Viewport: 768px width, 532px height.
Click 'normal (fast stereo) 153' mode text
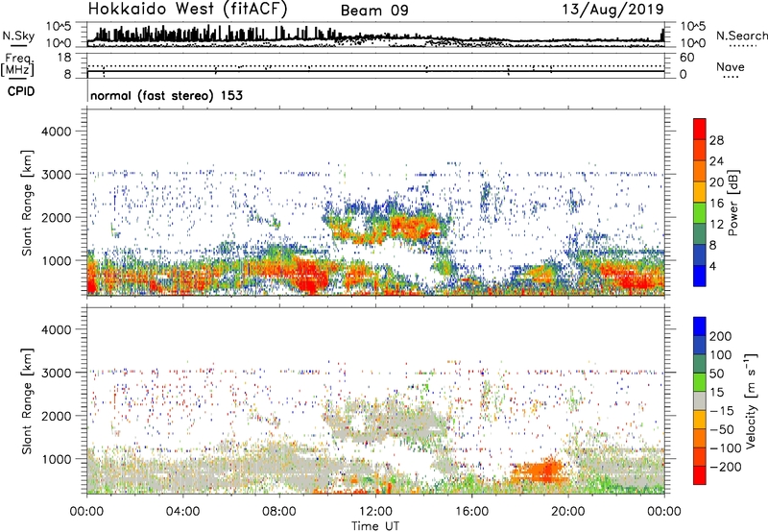[166, 96]
